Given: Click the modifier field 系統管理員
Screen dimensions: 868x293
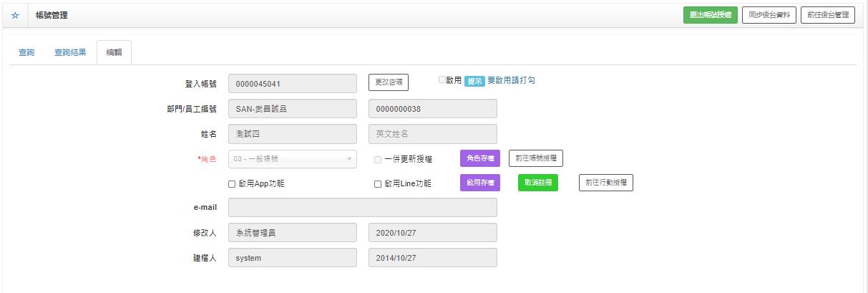Looking at the screenshot, I should click(293, 233).
